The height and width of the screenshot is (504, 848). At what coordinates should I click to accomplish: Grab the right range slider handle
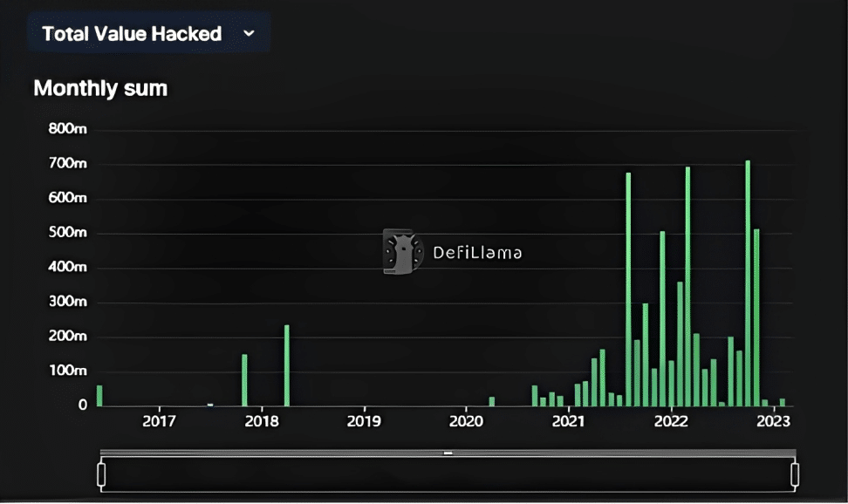(795, 474)
